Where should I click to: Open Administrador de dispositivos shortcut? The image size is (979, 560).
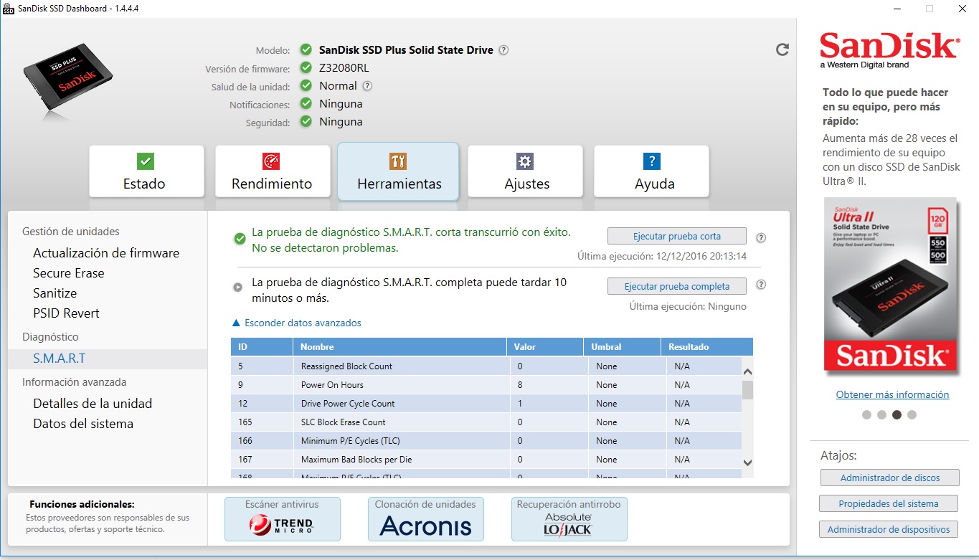click(889, 529)
